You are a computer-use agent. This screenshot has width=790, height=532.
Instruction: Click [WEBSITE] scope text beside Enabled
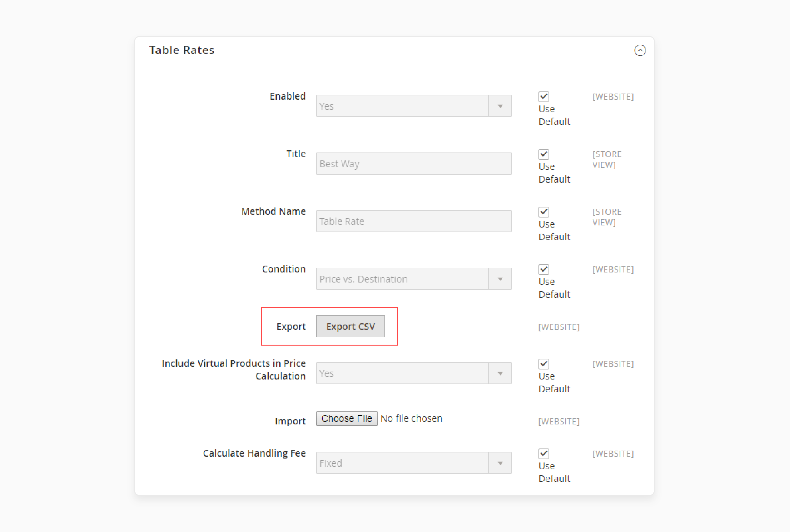[613, 97]
